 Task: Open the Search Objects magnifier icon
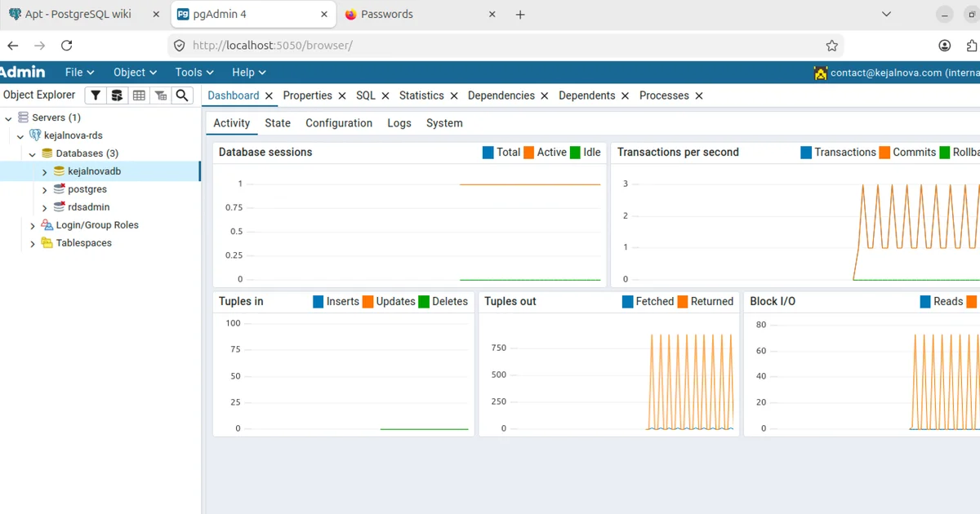182,95
